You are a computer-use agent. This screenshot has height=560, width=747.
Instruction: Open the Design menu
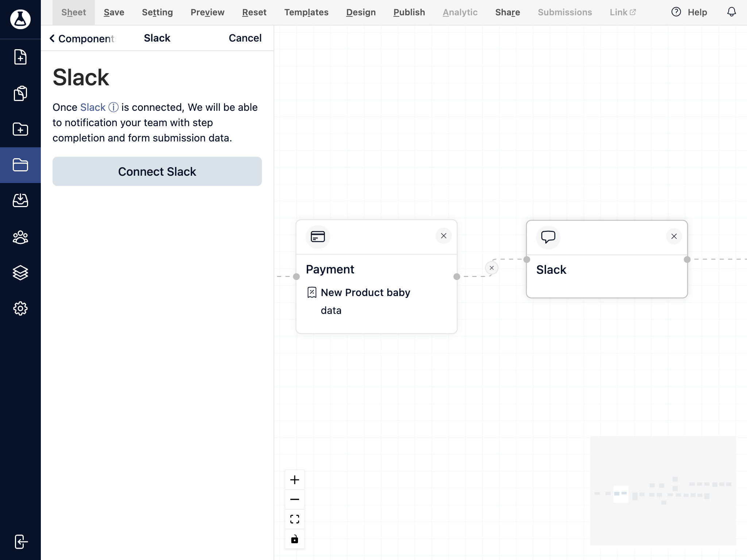(361, 12)
